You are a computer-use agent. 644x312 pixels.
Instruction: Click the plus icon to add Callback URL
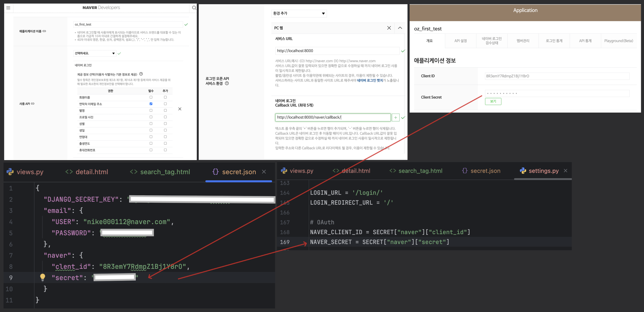pos(395,118)
